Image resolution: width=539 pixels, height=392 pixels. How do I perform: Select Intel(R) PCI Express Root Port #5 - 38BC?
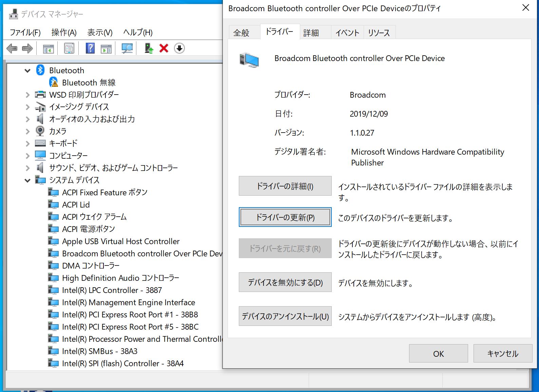(x=130, y=327)
